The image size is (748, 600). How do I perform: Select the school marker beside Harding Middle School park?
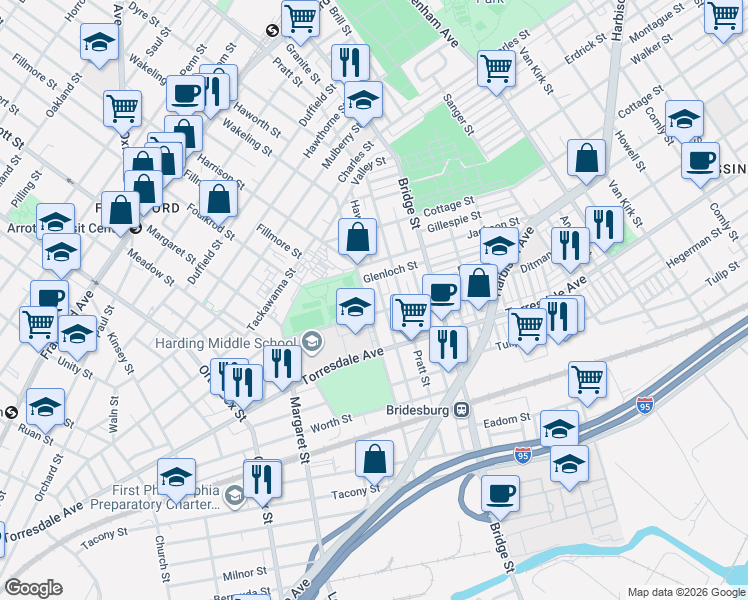(355, 310)
